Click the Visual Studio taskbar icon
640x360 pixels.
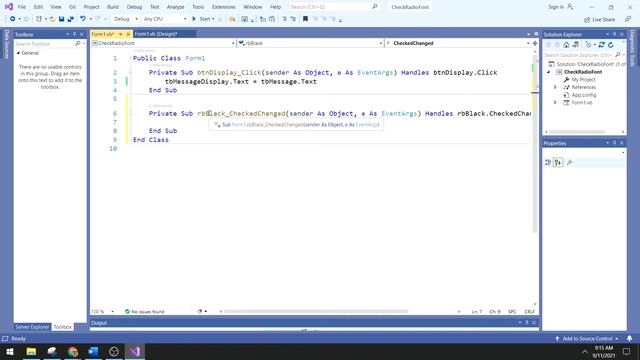(135, 351)
